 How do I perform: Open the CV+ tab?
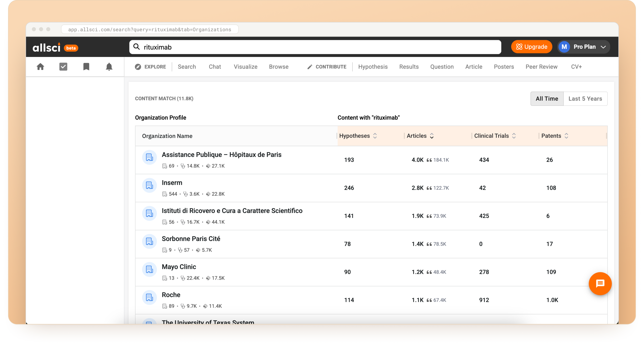pyautogui.click(x=576, y=67)
